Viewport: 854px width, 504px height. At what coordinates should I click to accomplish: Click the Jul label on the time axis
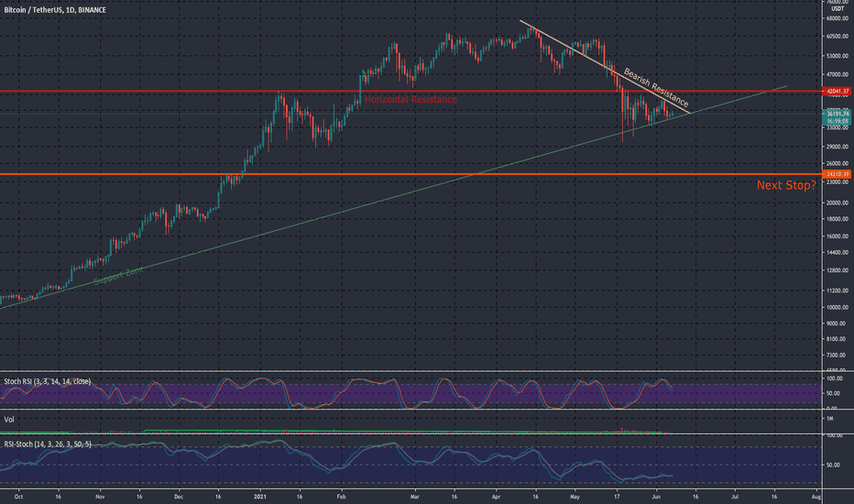pyautogui.click(x=735, y=497)
